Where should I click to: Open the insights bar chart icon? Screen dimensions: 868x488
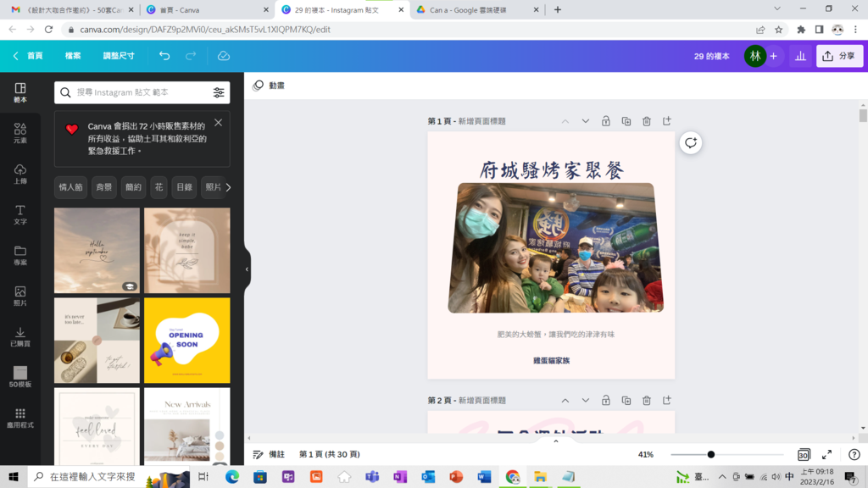(800, 56)
